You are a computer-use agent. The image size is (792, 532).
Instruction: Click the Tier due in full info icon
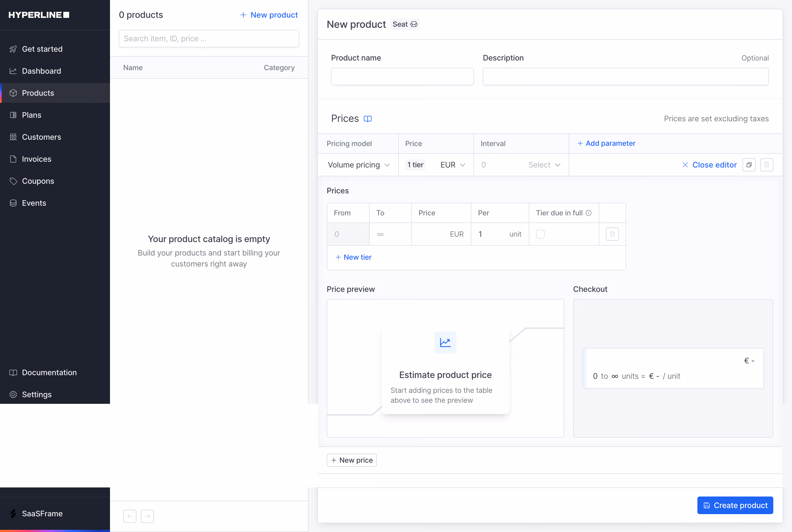point(588,213)
